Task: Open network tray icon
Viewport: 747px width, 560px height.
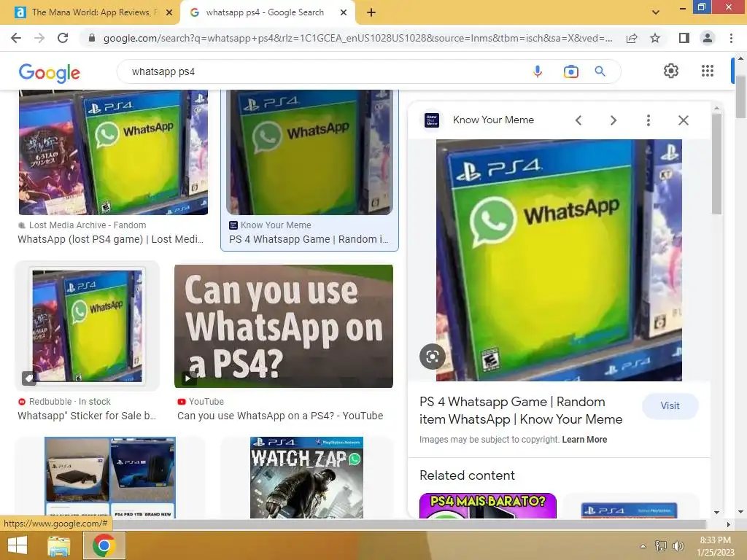Action: tap(661, 546)
